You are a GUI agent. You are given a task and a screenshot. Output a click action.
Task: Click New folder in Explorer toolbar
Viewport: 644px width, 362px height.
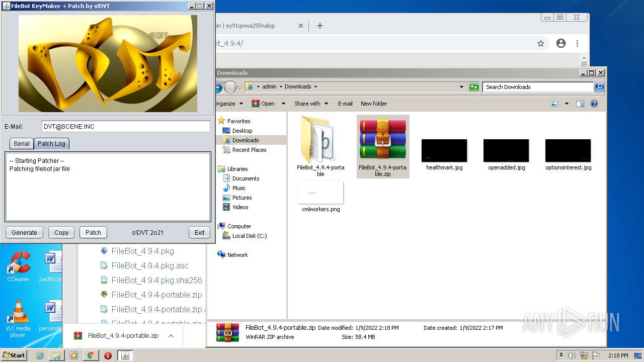374,104
